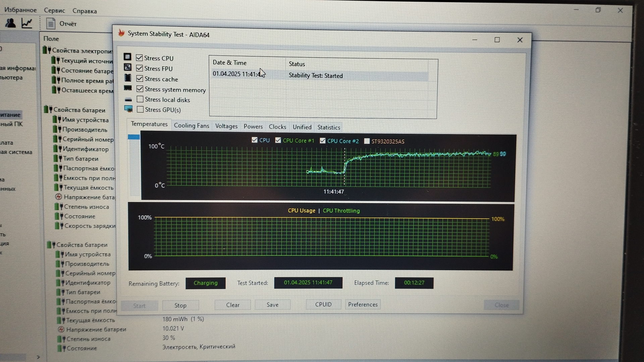Screen dimensions: 644x362
Task: Click the FPU icon beside Stress FPU
Action: click(127, 67)
